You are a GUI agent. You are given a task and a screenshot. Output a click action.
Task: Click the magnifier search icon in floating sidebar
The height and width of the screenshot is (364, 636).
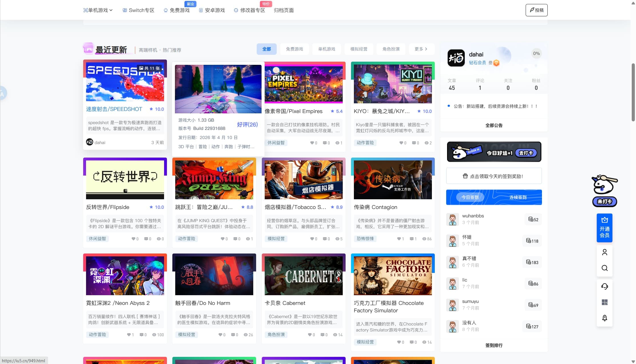point(604,268)
